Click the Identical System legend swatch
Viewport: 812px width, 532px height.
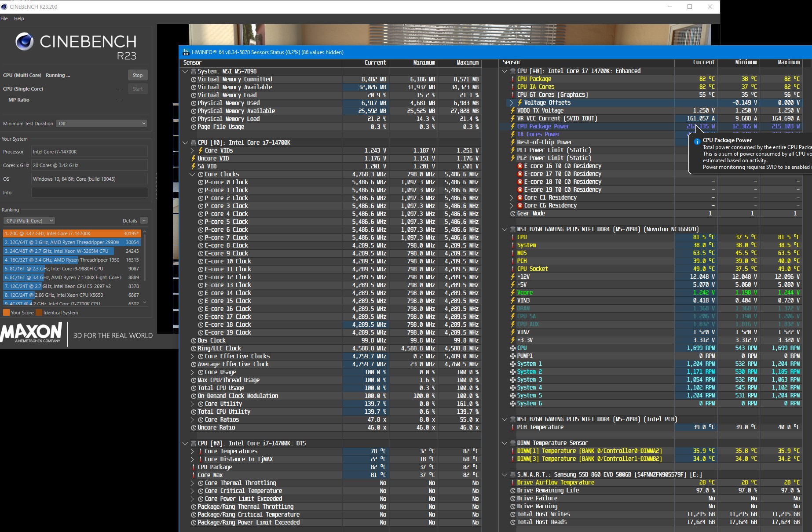coord(39,313)
